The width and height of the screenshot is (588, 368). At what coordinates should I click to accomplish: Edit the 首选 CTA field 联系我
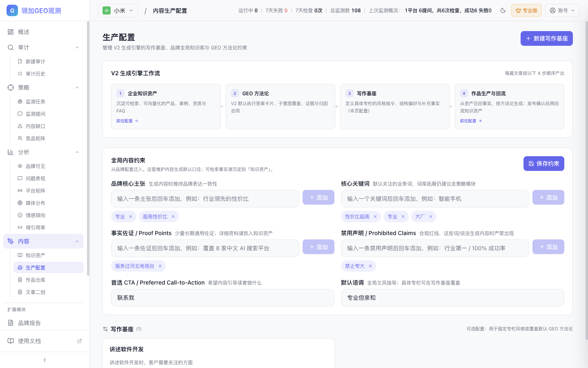(223, 298)
